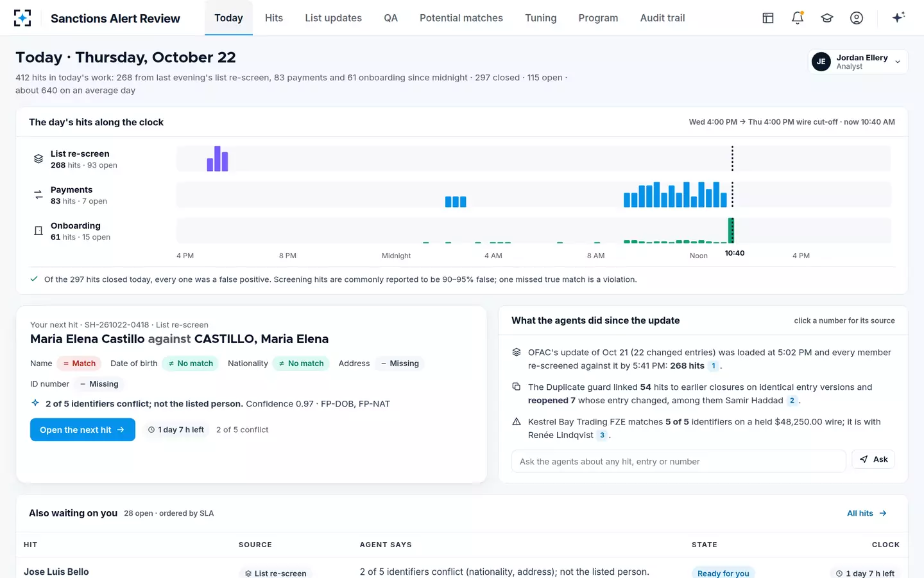924x578 pixels.
Task: Open the graduation cap training icon
Action: pyautogui.click(x=827, y=18)
